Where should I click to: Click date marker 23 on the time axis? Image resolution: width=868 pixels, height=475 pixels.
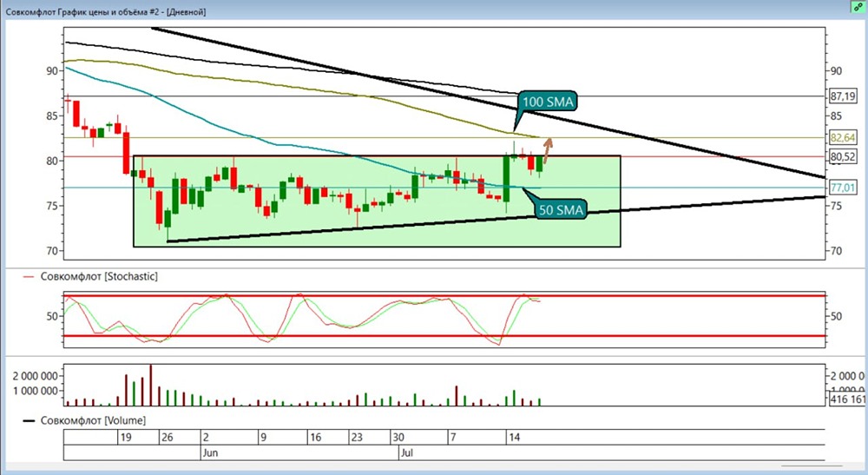pyautogui.click(x=357, y=438)
